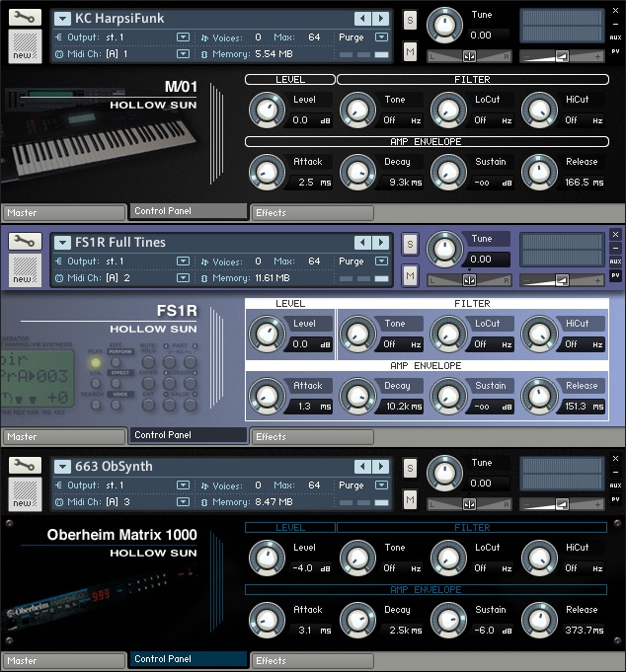Open the Midi Ch dropdown of KC HarpsiFunk
This screenshot has width=626, height=672.
(183, 54)
